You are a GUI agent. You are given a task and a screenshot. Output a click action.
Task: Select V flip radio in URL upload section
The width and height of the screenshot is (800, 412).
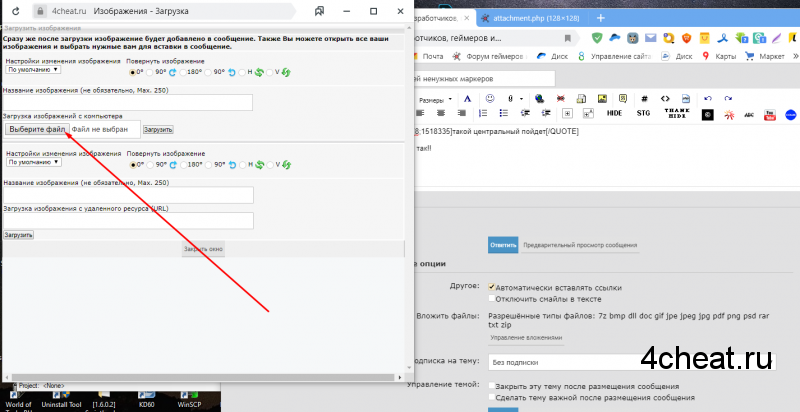tap(270, 165)
